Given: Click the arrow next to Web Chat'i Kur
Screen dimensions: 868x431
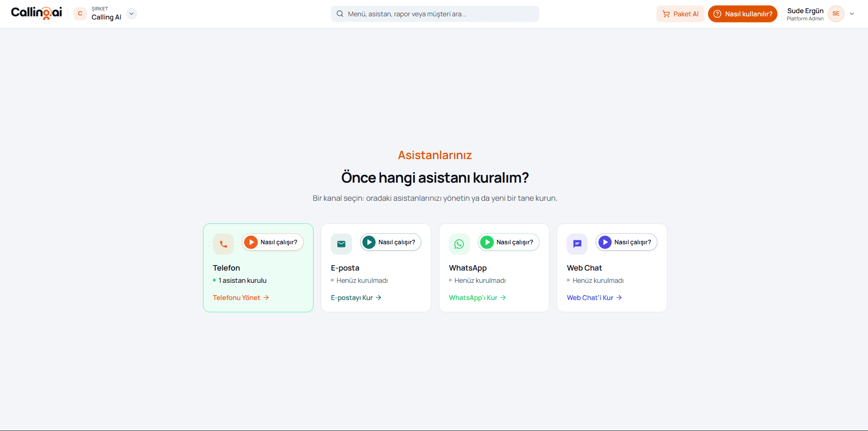Looking at the screenshot, I should tap(619, 298).
